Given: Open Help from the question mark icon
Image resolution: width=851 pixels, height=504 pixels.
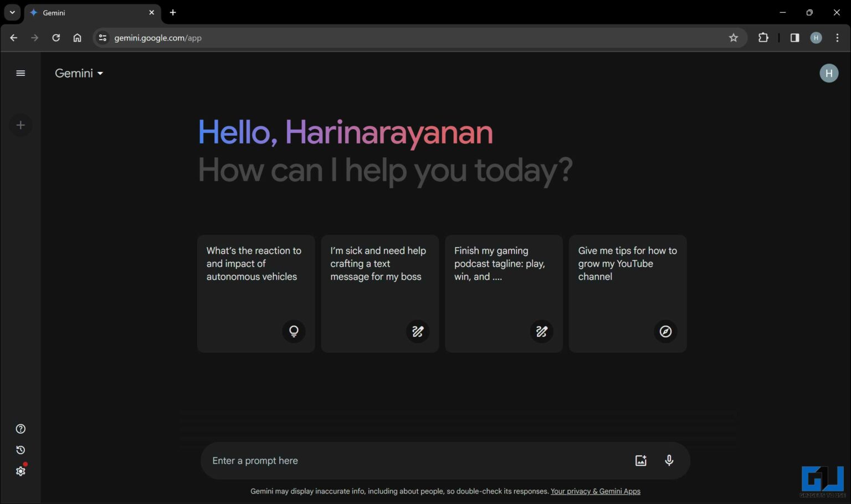Looking at the screenshot, I should point(20,429).
